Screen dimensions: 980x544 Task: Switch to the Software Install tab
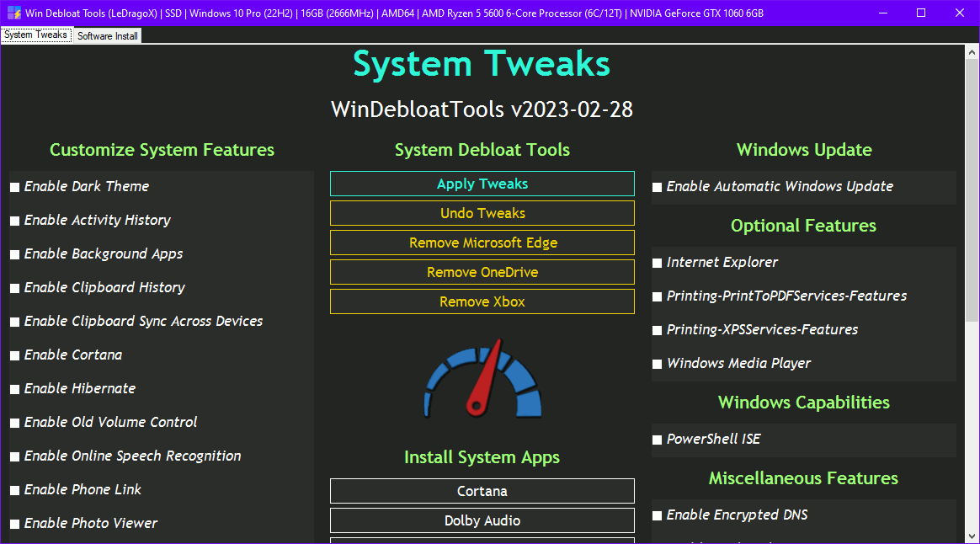(x=108, y=35)
